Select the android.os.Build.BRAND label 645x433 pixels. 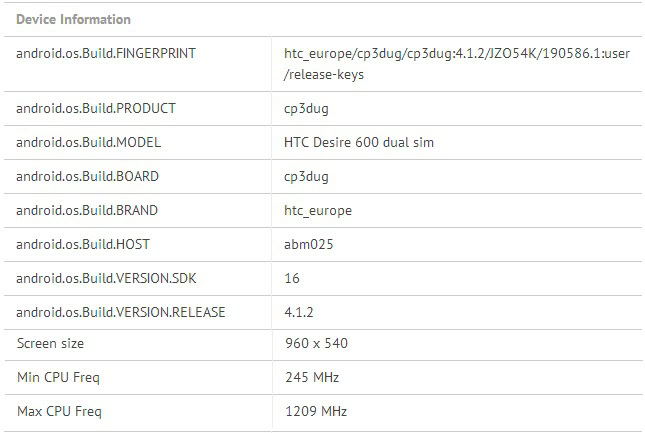(x=87, y=210)
